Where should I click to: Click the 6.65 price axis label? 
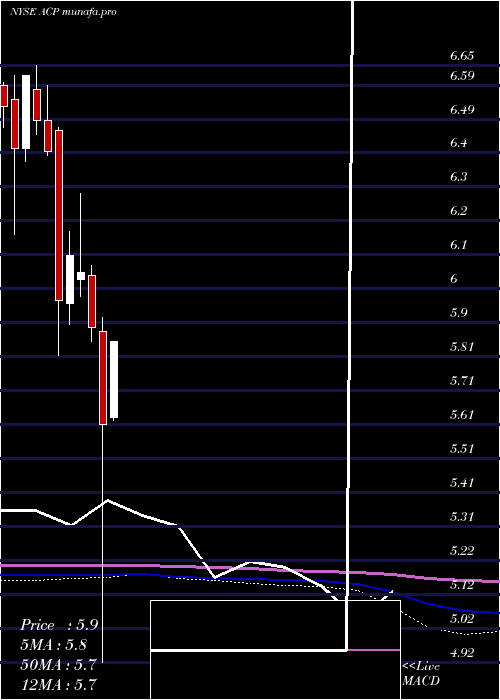pyautogui.click(x=462, y=56)
